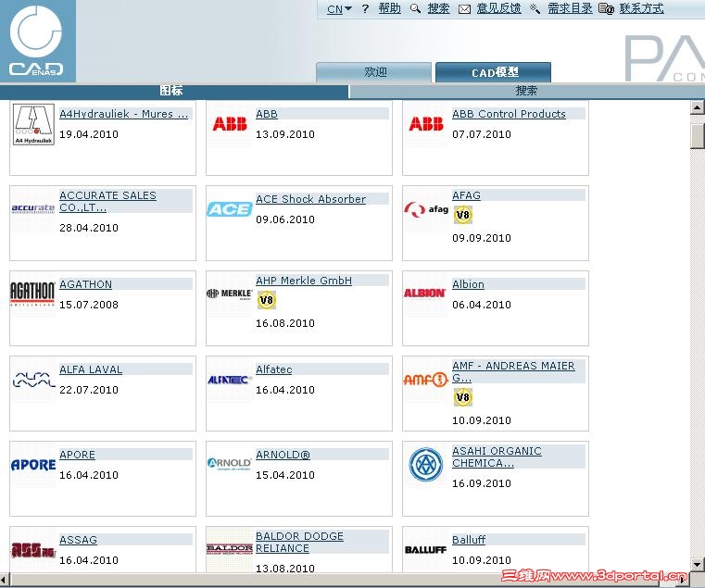Open the Albion catalog link
This screenshot has height=588, width=705.
pyautogui.click(x=468, y=284)
